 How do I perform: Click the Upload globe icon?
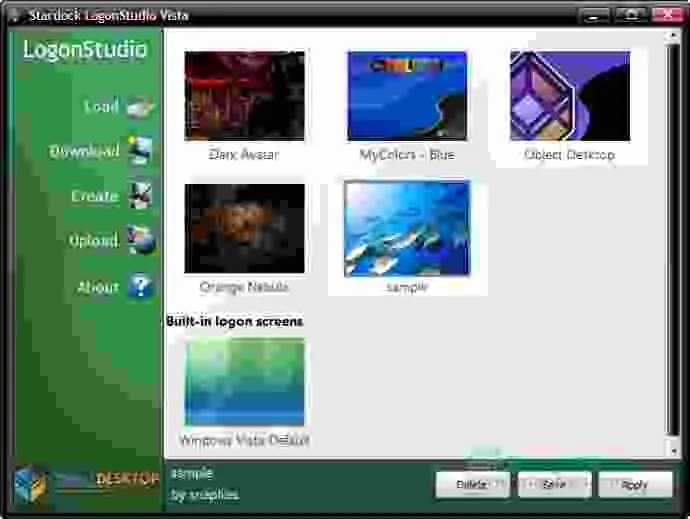click(x=140, y=240)
